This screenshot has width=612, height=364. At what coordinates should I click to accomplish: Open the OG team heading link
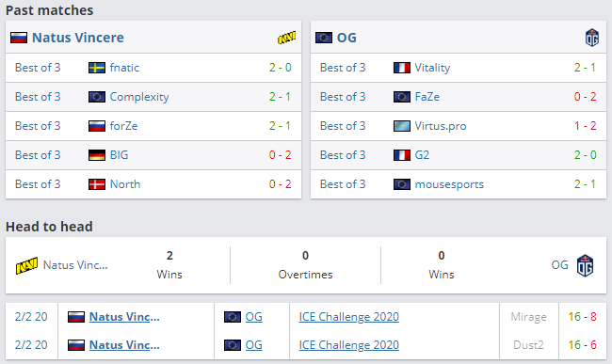point(346,38)
